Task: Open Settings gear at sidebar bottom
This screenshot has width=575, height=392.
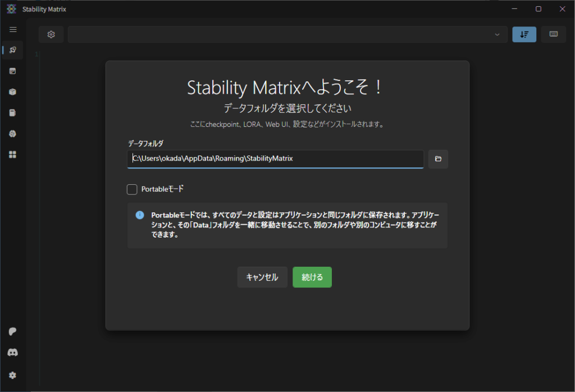Action: [13, 375]
